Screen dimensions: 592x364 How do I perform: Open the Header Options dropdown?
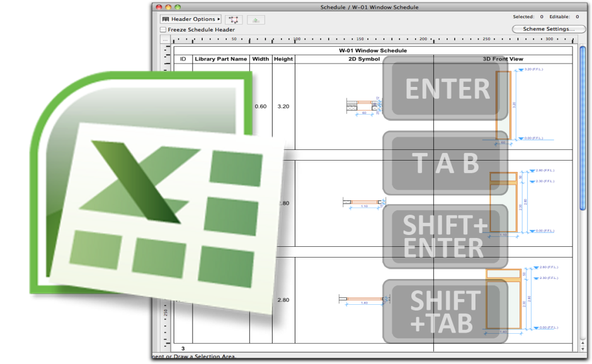tap(191, 20)
